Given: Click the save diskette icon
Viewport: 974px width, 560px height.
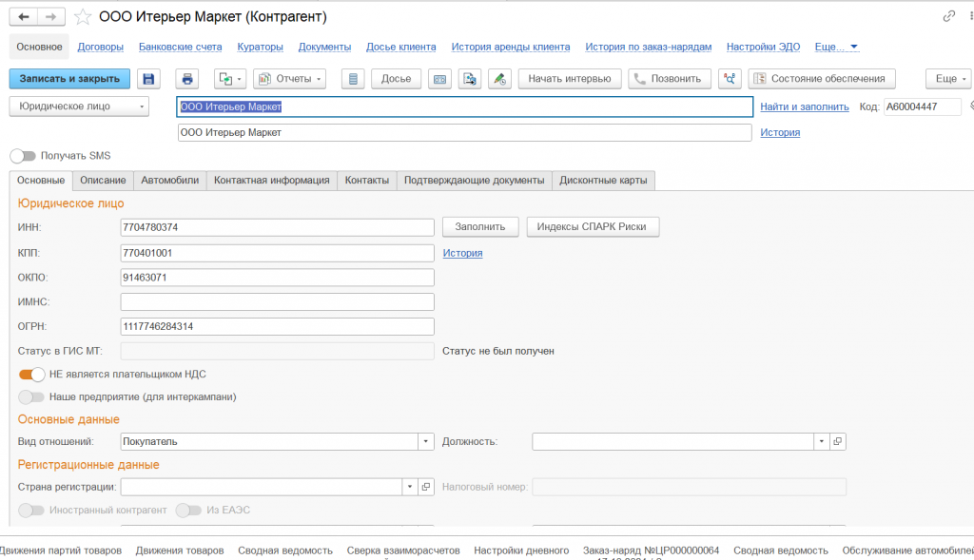Looking at the screenshot, I should [150, 79].
